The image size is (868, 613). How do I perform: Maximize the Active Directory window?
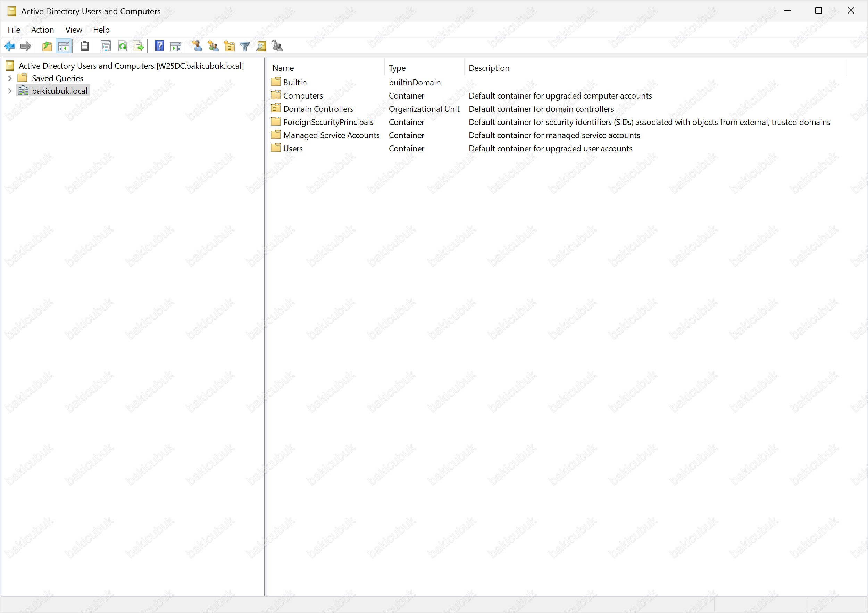tap(819, 10)
